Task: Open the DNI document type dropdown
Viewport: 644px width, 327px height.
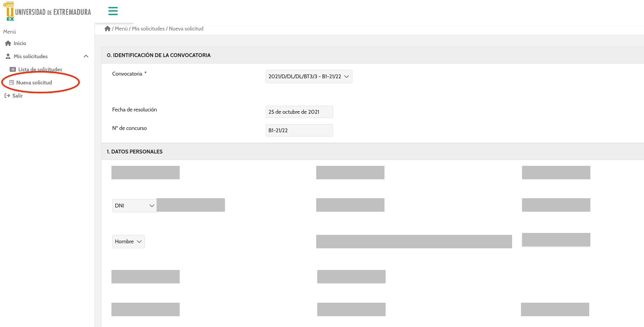Action: [134, 206]
